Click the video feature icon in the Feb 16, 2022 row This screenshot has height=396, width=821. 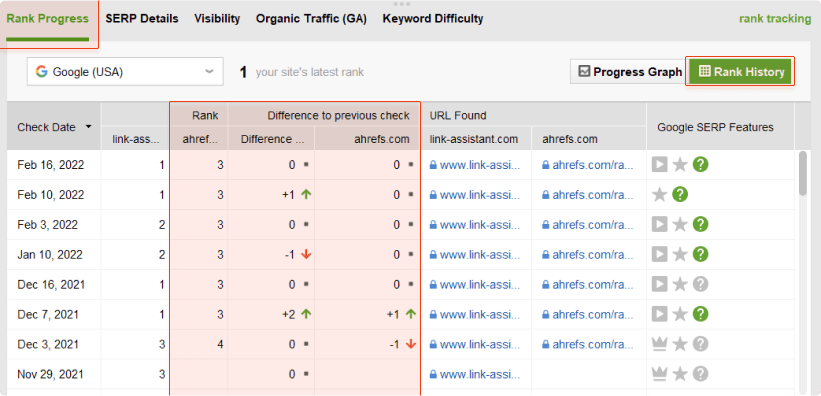[x=660, y=165]
